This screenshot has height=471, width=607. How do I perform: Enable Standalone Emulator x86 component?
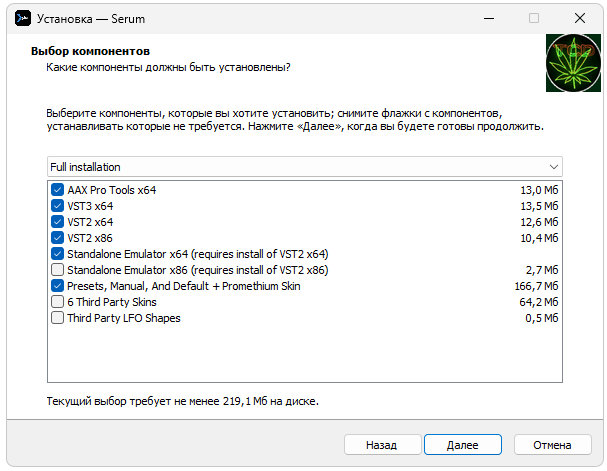[57, 270]
